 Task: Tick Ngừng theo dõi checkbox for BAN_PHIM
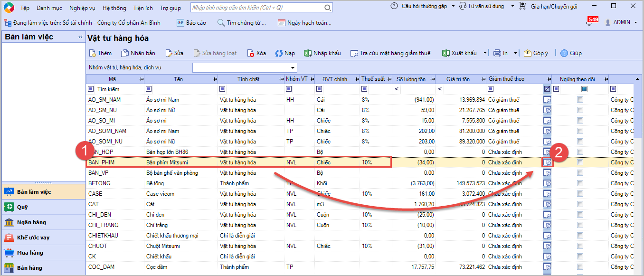point(580,162)
